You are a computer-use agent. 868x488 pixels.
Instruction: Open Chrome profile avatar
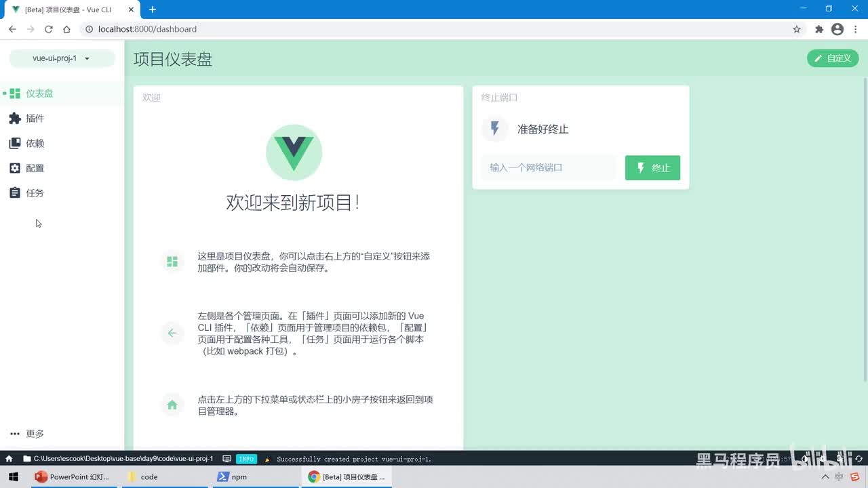[x=837, y=29]
